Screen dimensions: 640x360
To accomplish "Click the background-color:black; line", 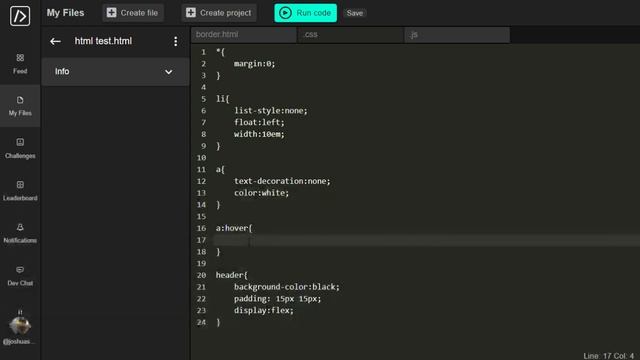I will pos(287,287).
